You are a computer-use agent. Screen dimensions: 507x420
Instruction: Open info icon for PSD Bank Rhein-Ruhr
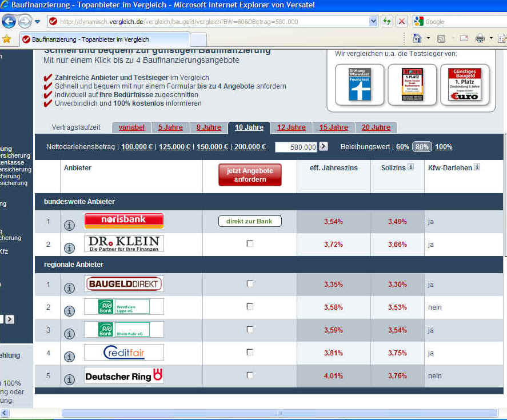(x=69, y=334)
